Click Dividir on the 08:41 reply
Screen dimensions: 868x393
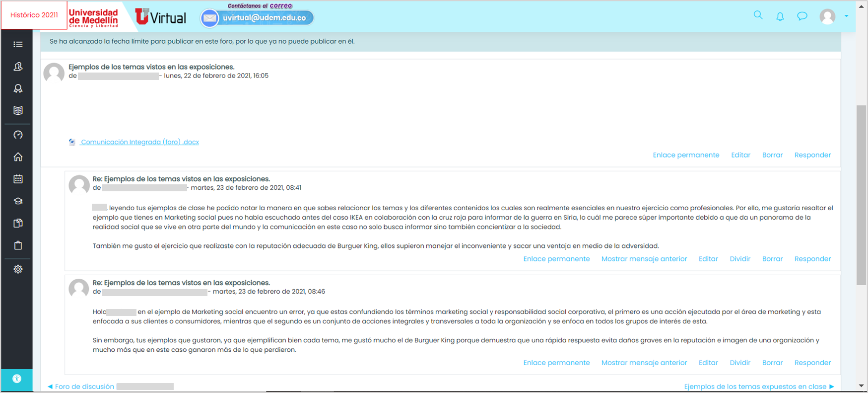(x=739, y=259)
